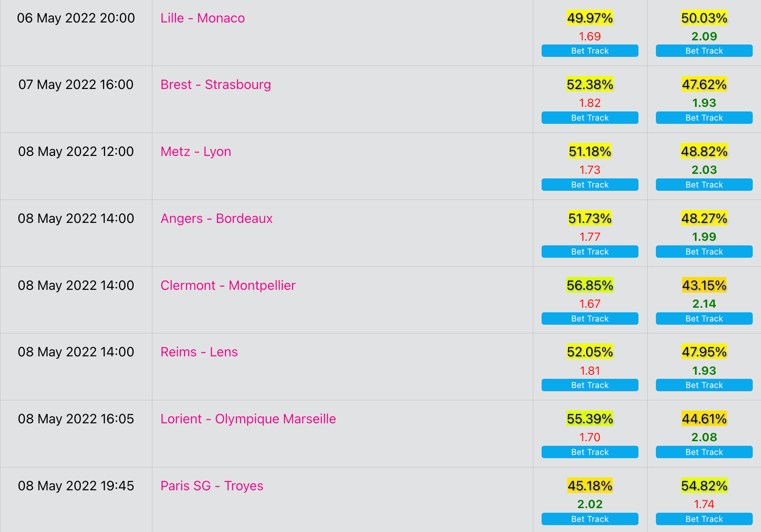Click Bet Track under 1.81 Reims odds

(x=590, y=385)
